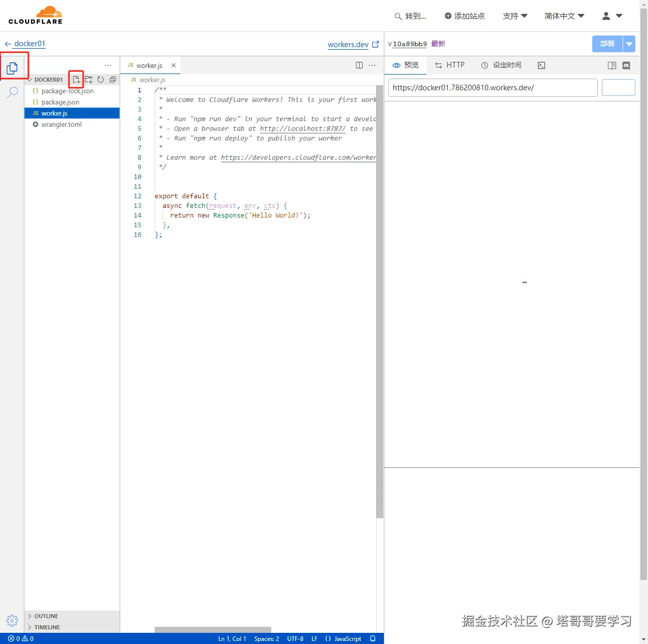Screen dimensions: 648x644
Task: Open the workers.dev link
Action: pos(348,45)
